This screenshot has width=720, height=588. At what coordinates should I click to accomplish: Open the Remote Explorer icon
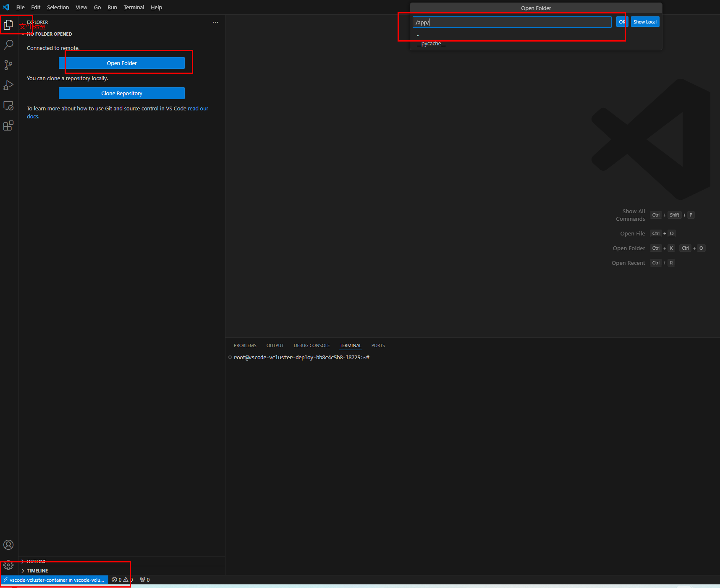(8, 106)
